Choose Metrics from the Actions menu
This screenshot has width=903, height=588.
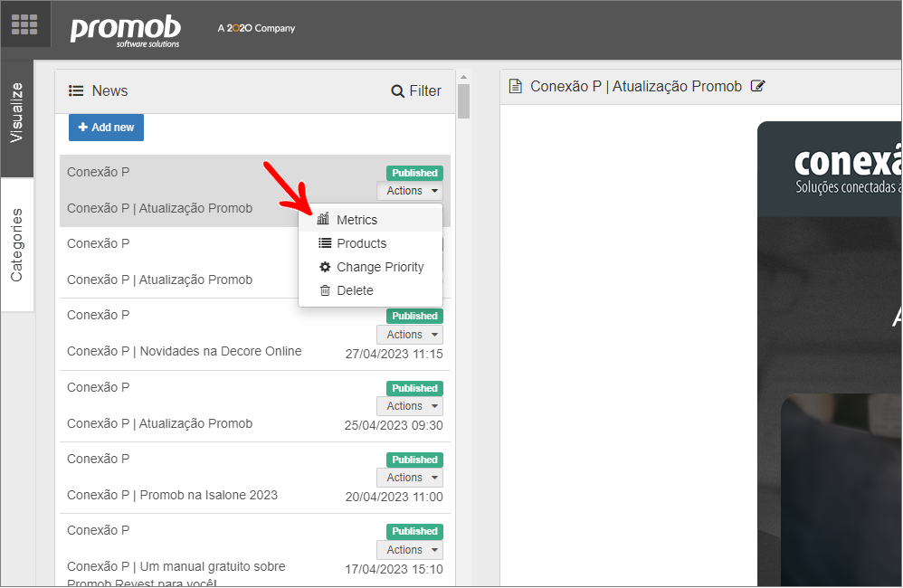(370, 220)
